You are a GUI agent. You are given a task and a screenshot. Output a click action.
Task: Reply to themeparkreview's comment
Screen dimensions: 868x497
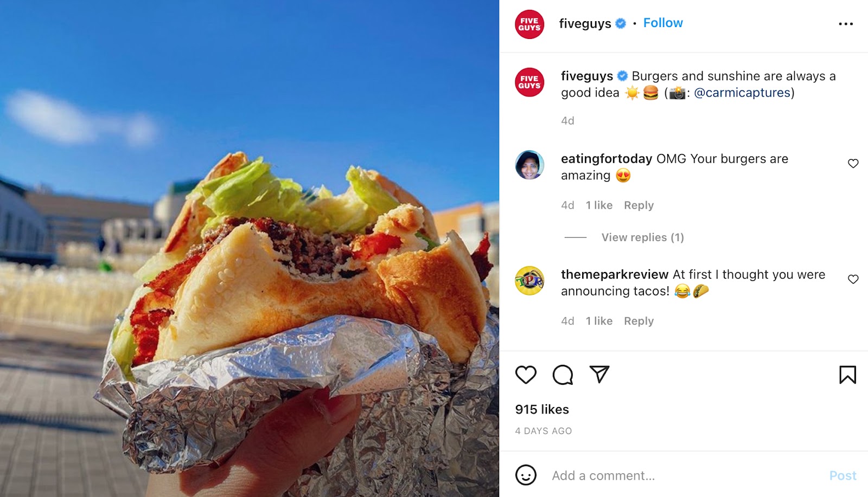[639, 321]
